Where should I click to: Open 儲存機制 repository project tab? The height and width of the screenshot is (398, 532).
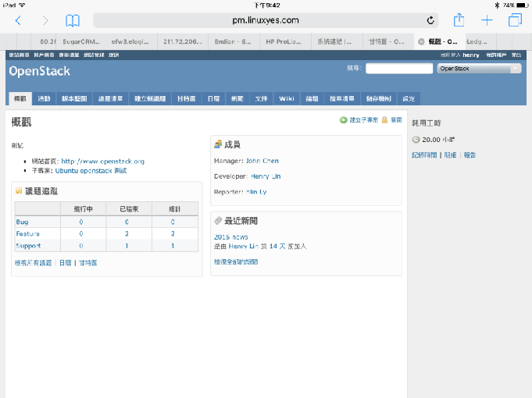tap(378, 98)
